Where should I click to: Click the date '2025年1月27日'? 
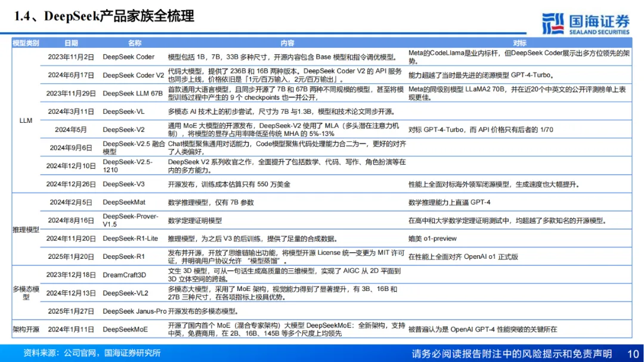(71, 311)
